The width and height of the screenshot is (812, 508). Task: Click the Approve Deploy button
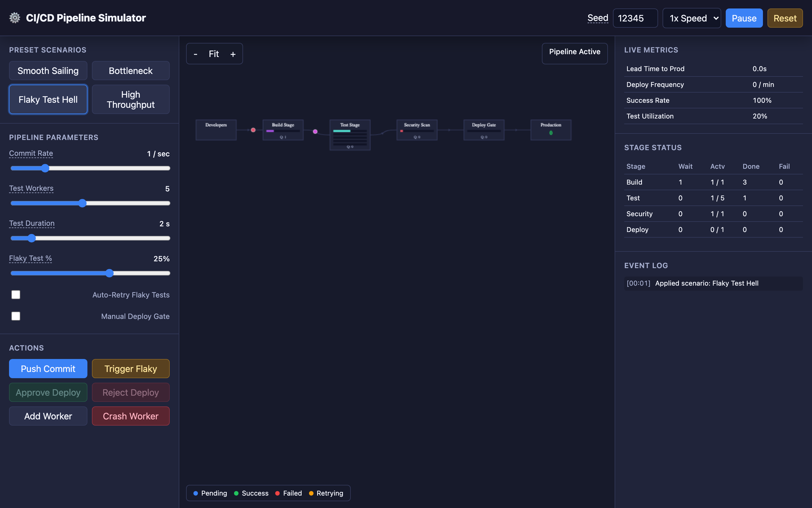[x=48, y=392]
